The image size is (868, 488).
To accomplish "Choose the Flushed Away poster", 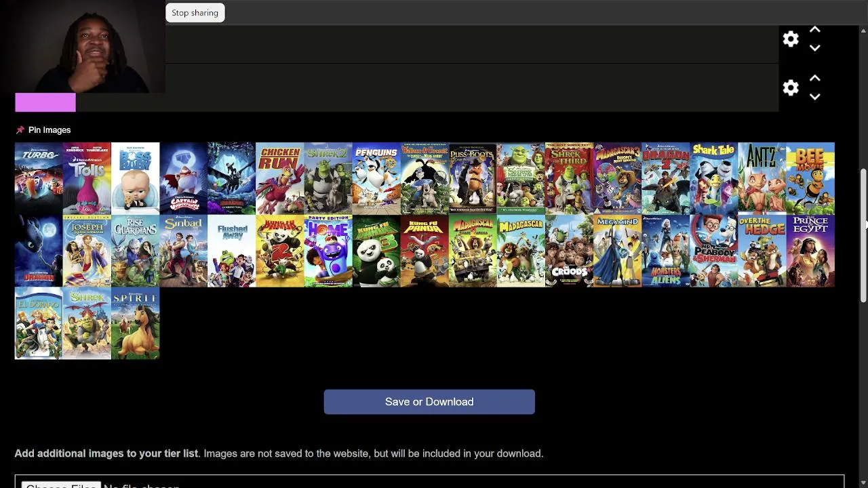I will click(x=231, y=251).
